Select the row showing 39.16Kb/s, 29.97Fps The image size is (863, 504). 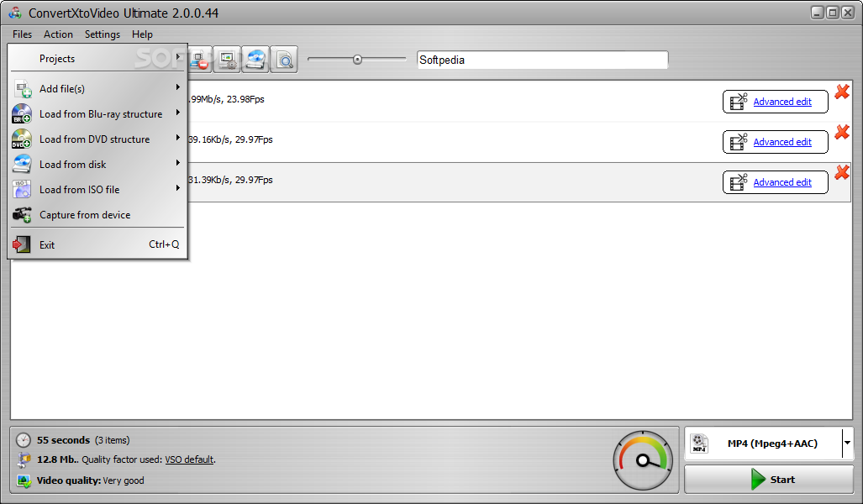coord(431,142)
